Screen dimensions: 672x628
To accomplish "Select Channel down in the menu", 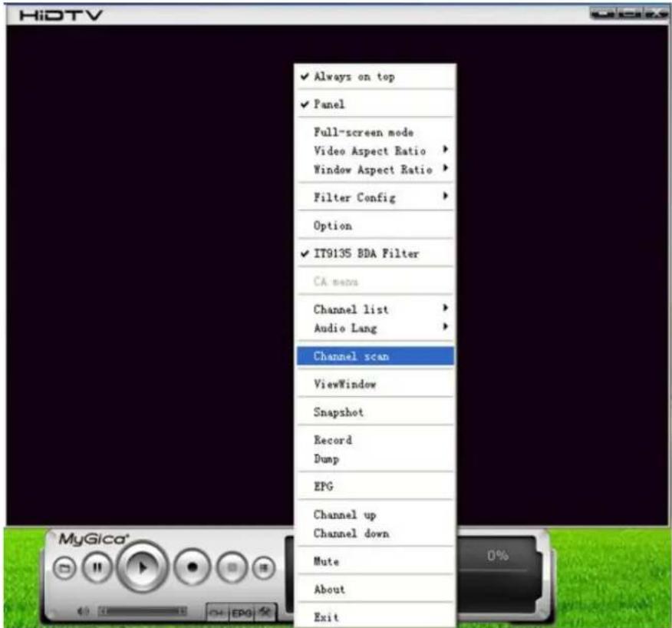I will [x=375, y=534].
